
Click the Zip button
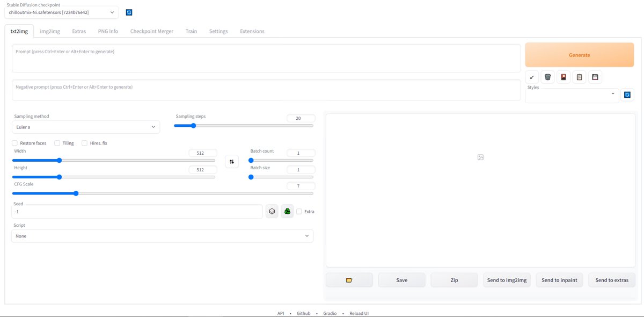[x=454, y=280]
